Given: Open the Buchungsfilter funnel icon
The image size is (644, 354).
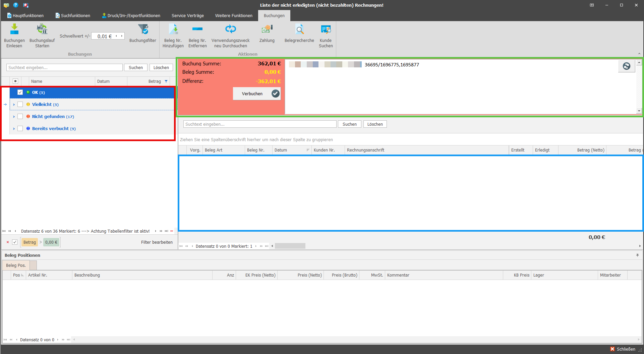Looking at the screenshot, I should [x=143, y=29].
